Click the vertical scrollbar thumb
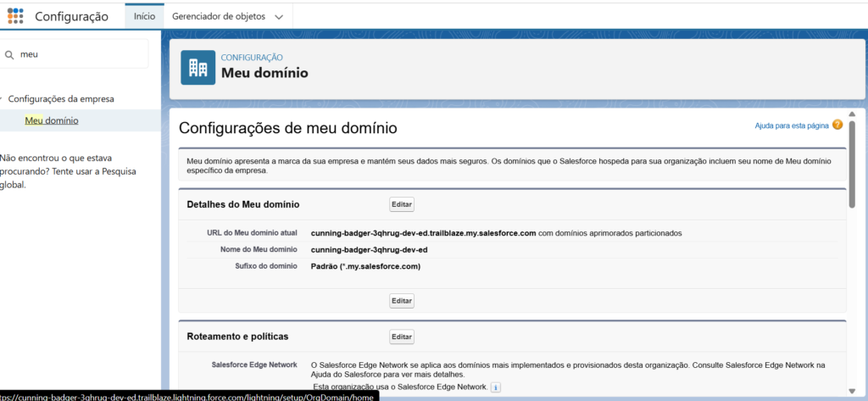Screen dimensions: 868x401 pyautogui.click(x=853, y=164)
